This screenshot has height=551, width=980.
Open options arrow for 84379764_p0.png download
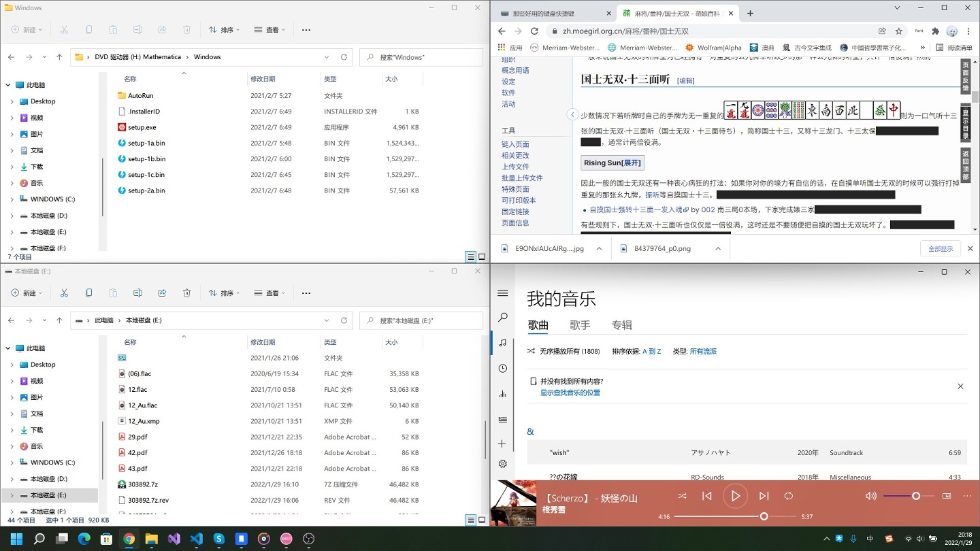pos(718,249)
